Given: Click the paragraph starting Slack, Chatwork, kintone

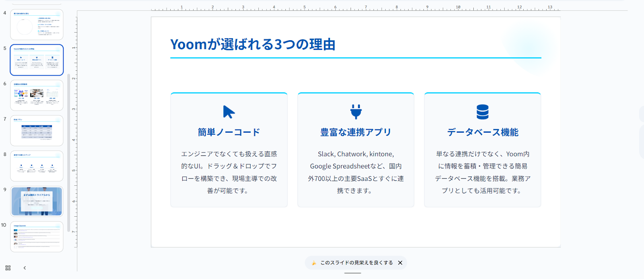Looking at the screenshot, I should pyautogui.click(x=356, y=172).
